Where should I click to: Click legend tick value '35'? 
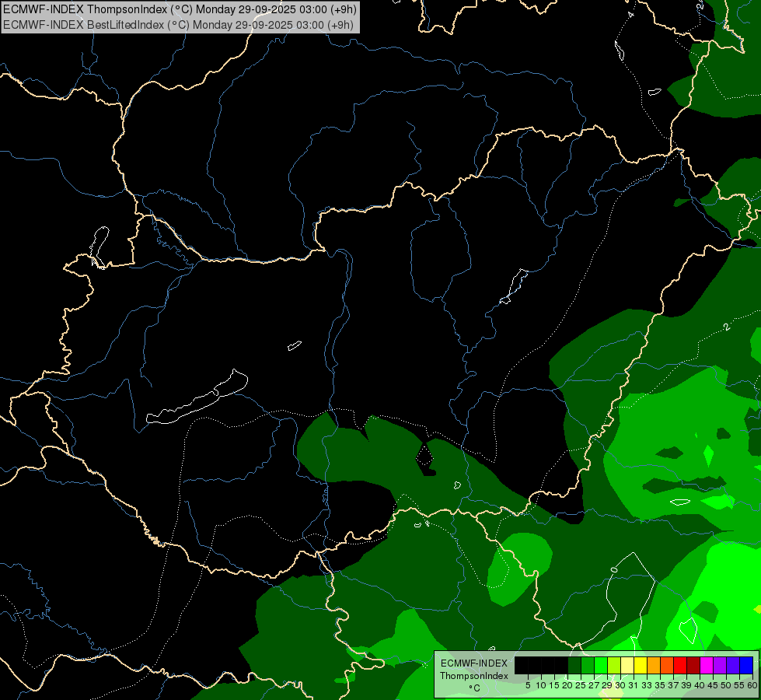click(x=660, y=685)
